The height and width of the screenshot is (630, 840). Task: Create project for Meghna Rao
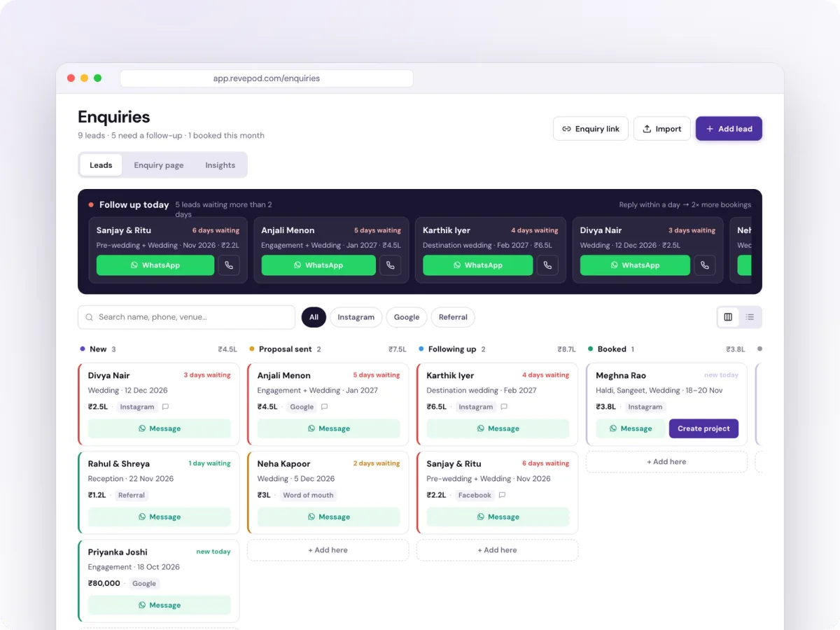coord(703,428)
